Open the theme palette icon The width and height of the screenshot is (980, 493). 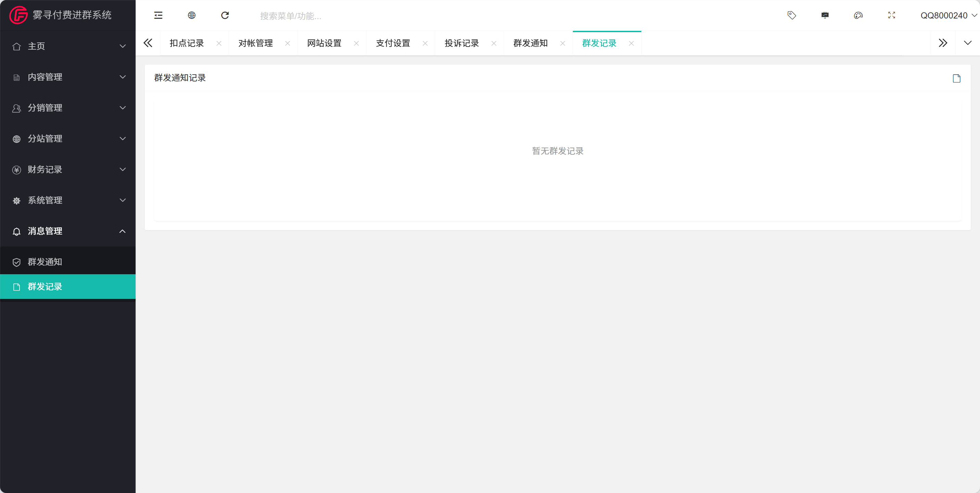pos(858,15)
